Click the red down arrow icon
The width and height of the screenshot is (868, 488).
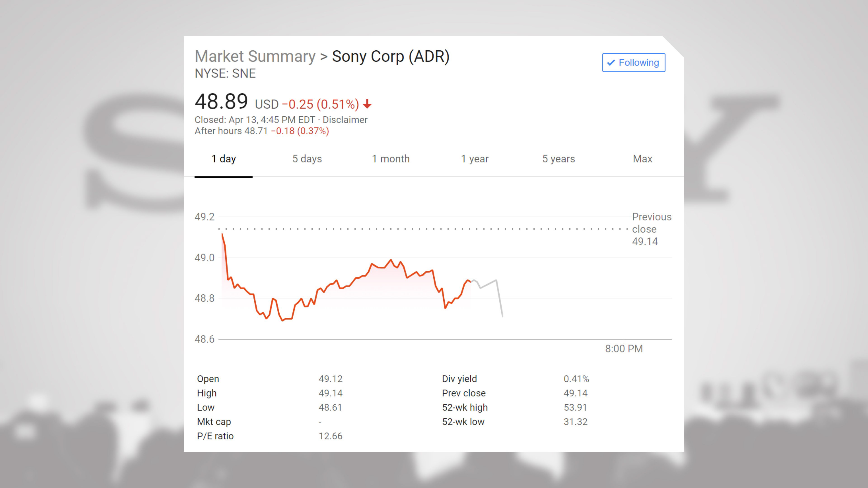pos(367,104)
